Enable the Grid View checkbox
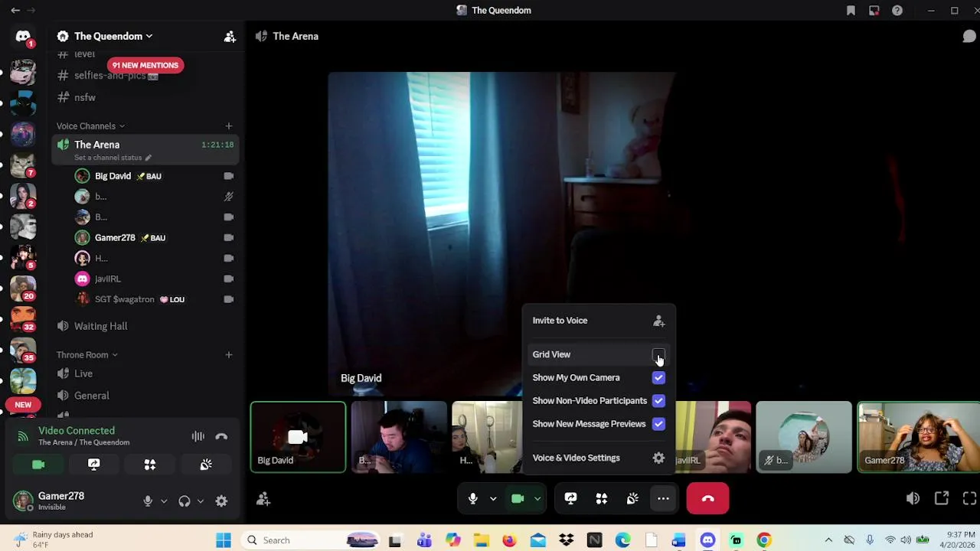Screen dimensions: 980x551 coord(658,354)
